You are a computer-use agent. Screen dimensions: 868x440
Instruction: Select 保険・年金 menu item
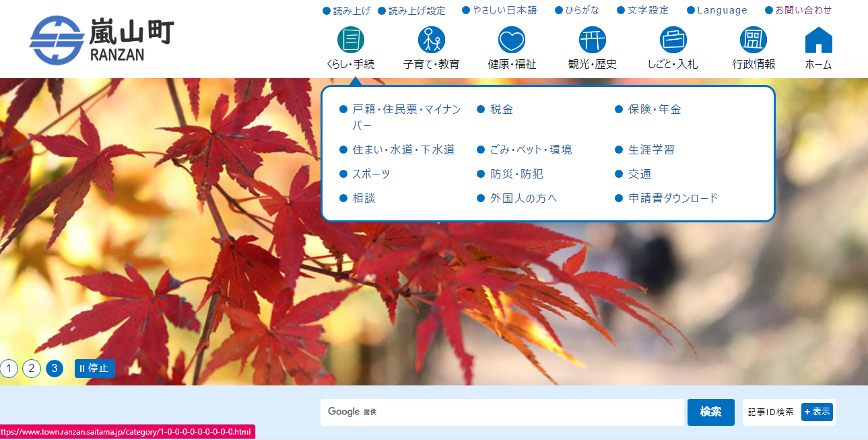655,109
